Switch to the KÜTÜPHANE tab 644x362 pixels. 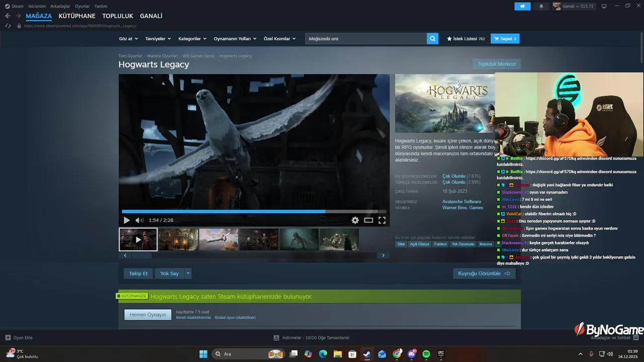(x=77, y=16)
